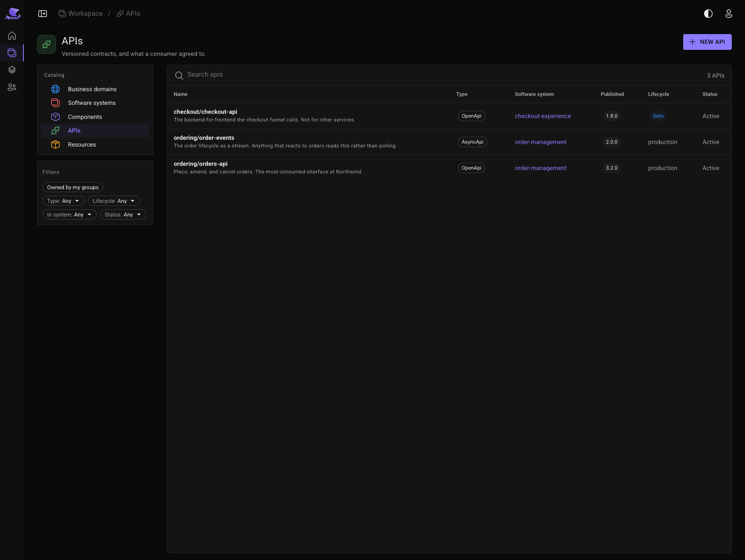The width and height of the screenshot is (745, 560).
Task: Click the APIs plug icon in the catalog
Action: [x=55, y=130]
